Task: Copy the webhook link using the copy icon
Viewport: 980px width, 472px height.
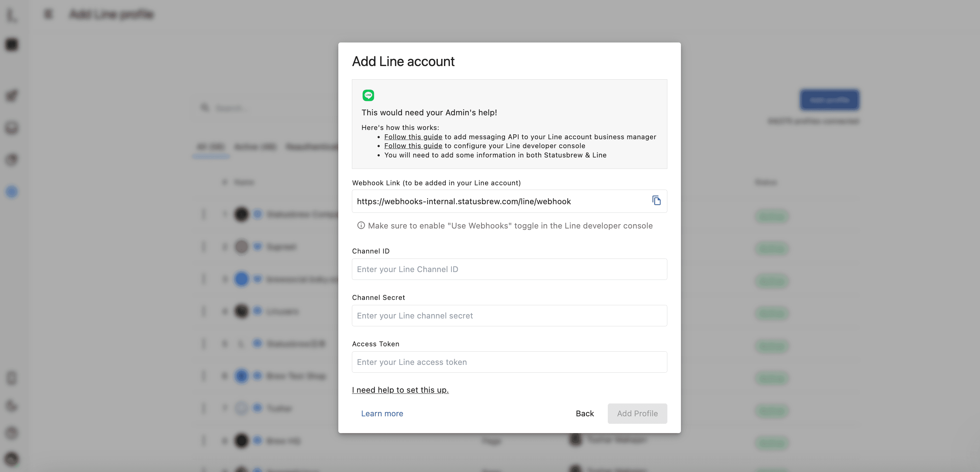Action: tap(656, 201)
